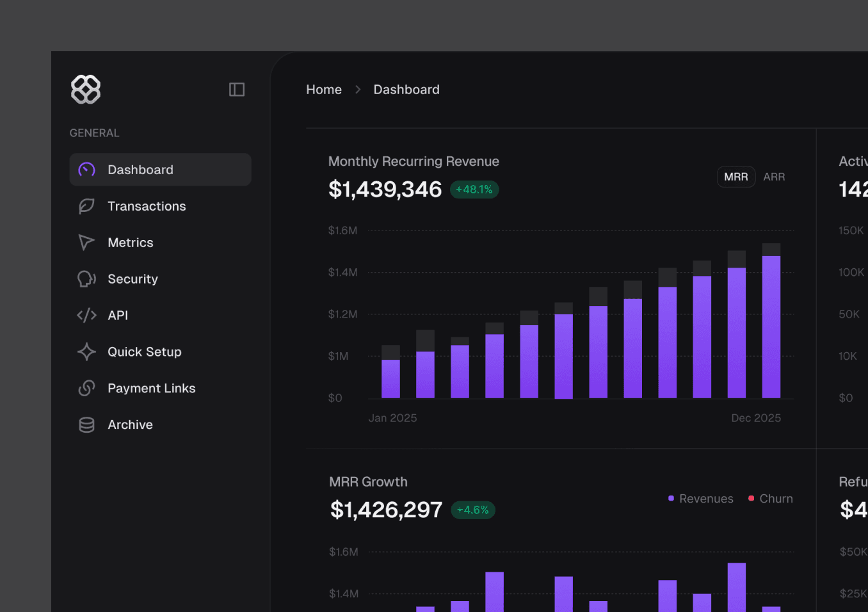
Task: Click the Metrics cursor icon
Action: point(86,243)
